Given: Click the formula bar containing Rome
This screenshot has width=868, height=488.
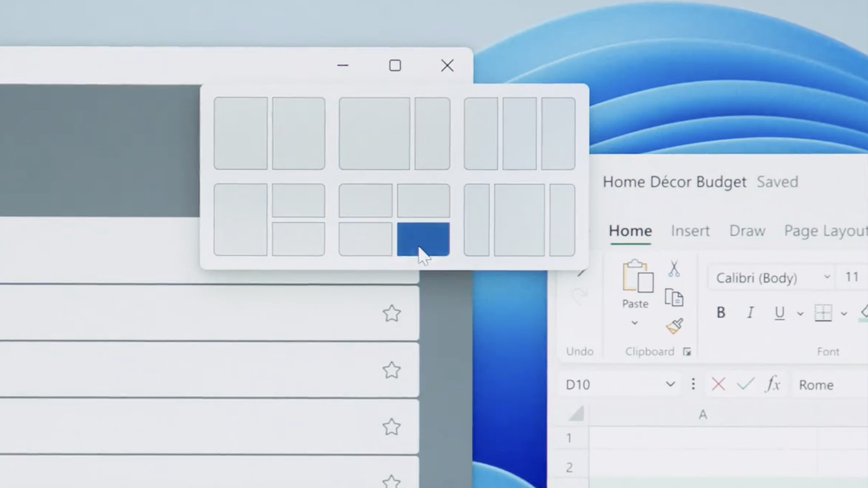Looking at the screenshot, I should 830,385.
